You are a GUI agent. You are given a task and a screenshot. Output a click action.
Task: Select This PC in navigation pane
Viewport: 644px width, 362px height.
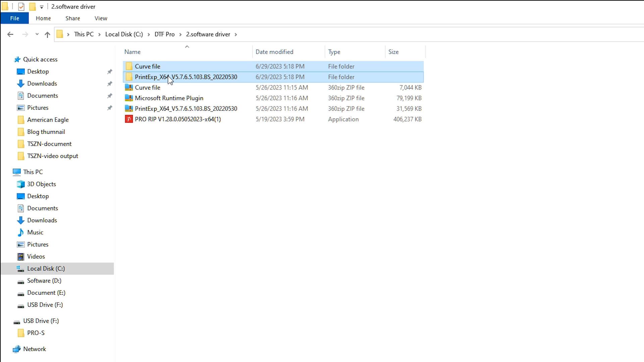pos(33,172)
